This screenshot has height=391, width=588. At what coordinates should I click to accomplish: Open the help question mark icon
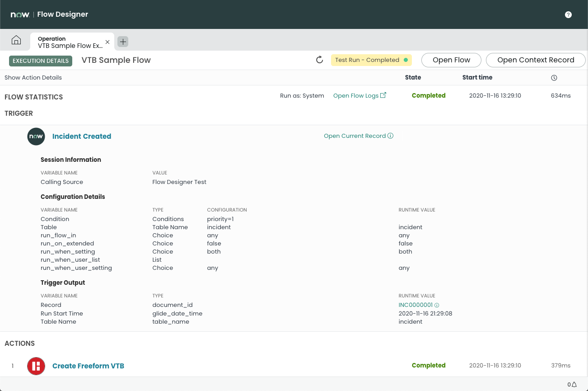(x=568, y=14)
